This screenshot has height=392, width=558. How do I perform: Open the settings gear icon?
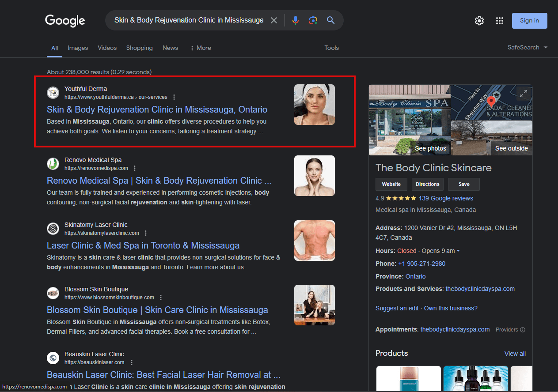[x=479, y=21]
